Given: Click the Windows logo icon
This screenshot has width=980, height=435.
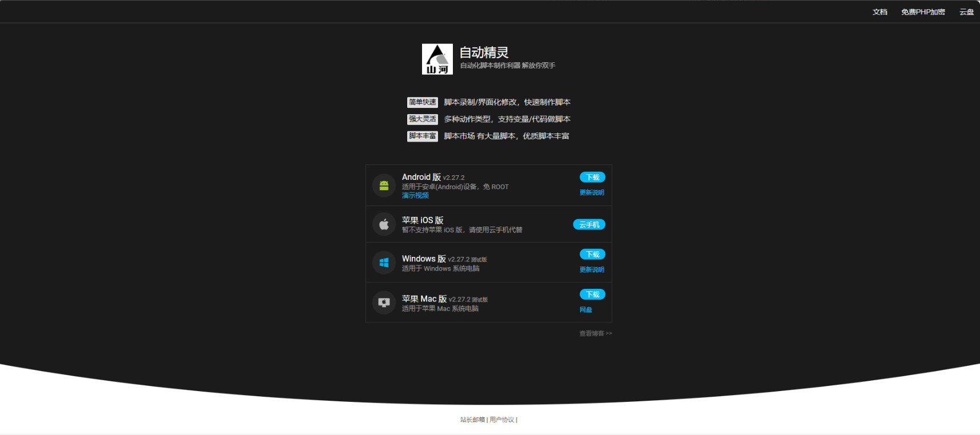Looking at the screenshot, I should click(x=384, y=263).
